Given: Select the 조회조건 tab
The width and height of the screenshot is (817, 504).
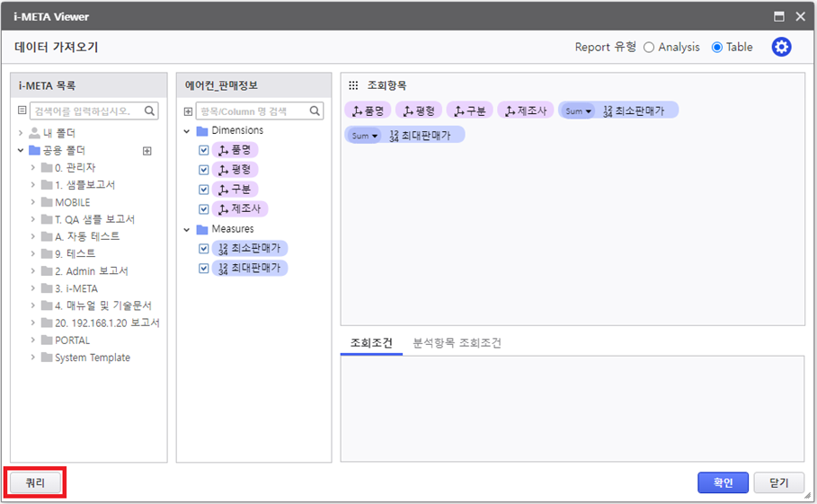Looking at the screenshot, I should tap(370, 343).
